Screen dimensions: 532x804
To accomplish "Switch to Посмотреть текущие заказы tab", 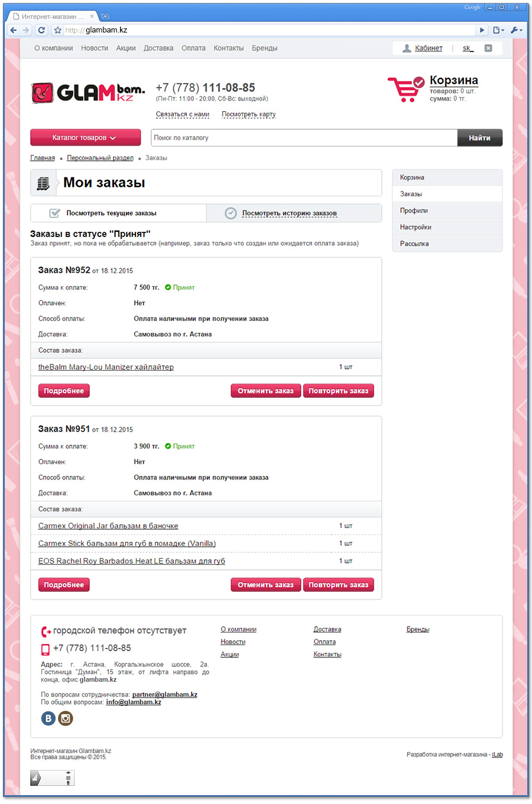I will [118, 213].
